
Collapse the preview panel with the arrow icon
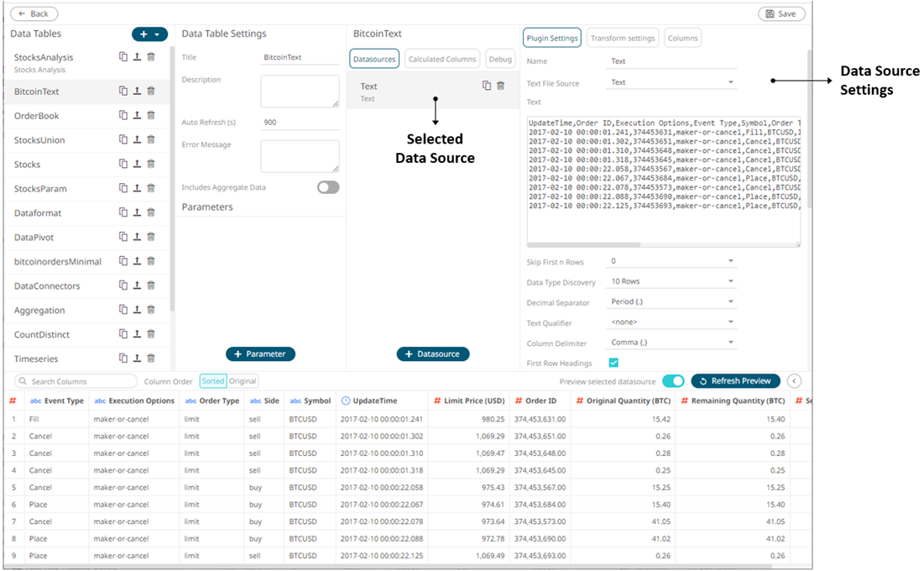click(794, 381)
